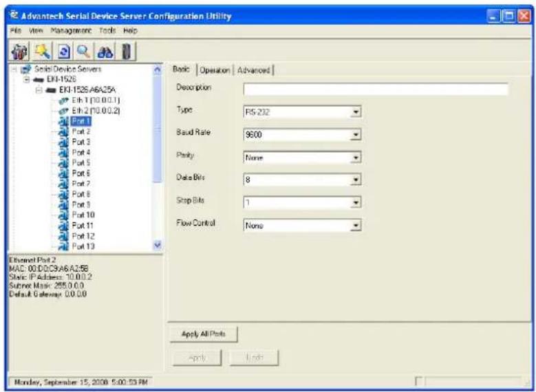Image resolution: width=536 pixels, height=392 pixels.
Task: Click the icon beside Port 7
Action: point(63,184)
